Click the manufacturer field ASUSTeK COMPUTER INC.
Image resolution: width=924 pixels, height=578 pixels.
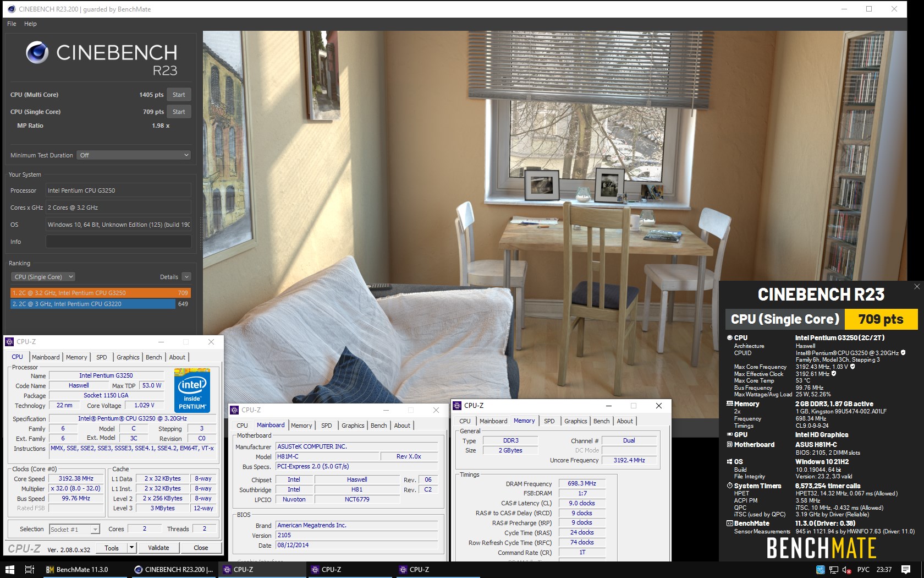tap(356, 446)
